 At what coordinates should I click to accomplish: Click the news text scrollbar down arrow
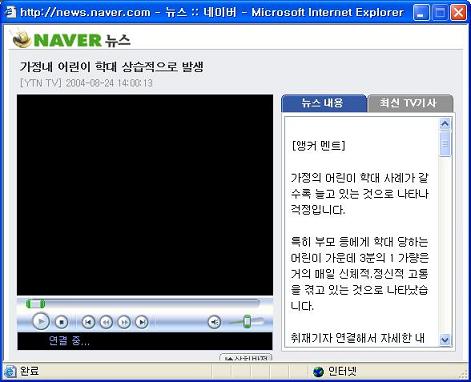(x=445, y=339)
